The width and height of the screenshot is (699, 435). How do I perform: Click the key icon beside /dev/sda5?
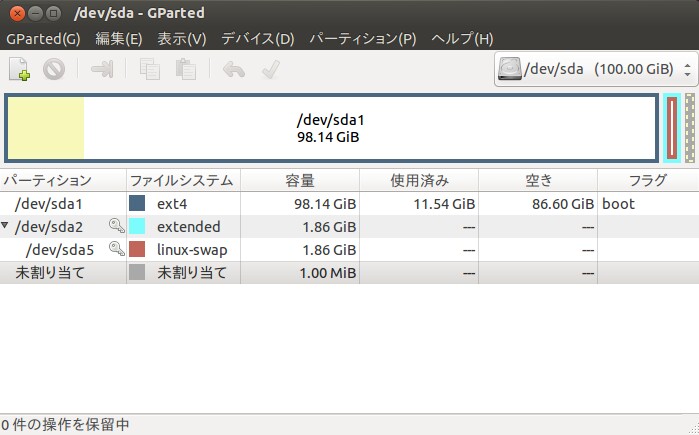point(115,249)
